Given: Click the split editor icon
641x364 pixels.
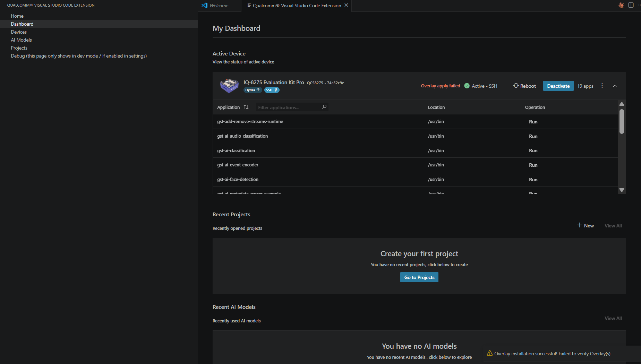Looking at the screenshot, I should tap(631, 5).
